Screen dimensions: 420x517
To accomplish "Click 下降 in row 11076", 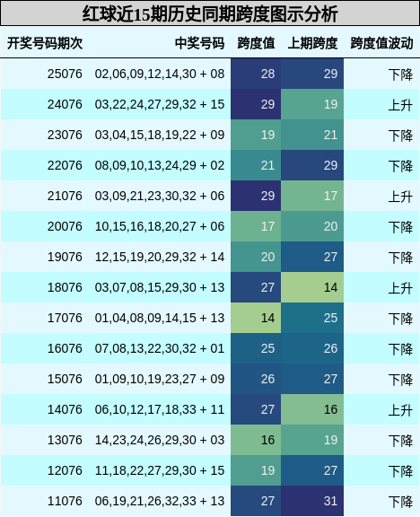I will (400, 502).
